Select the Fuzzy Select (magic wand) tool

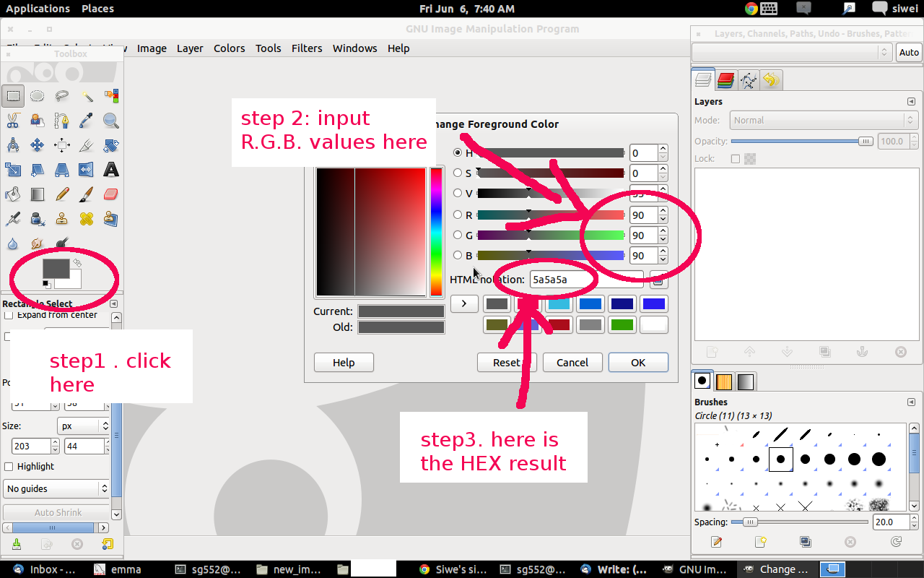[88, 96]
